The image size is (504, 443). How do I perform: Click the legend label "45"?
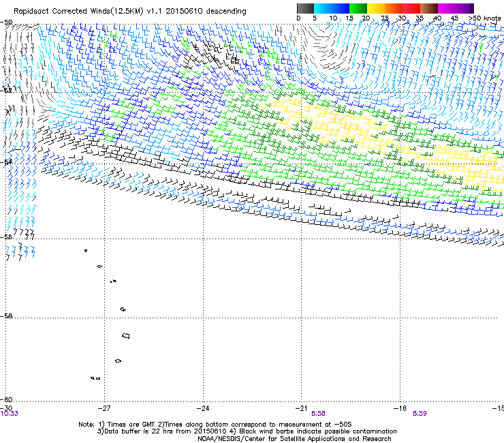point(454,18)
